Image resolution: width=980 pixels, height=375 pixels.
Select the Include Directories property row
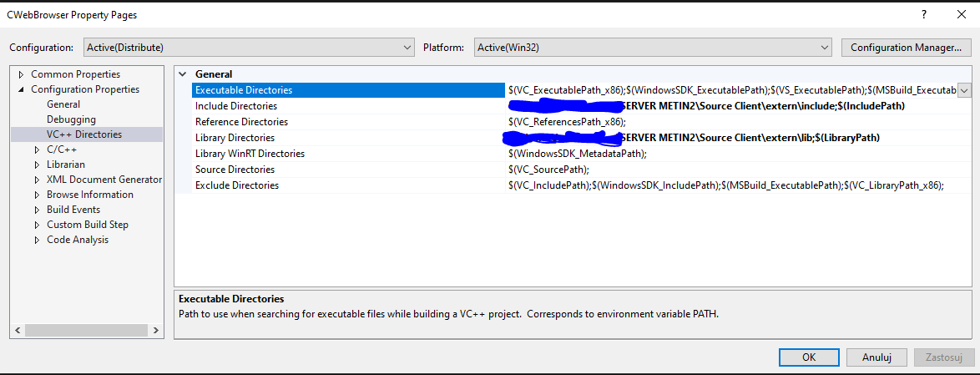click(x=236, y=106)
